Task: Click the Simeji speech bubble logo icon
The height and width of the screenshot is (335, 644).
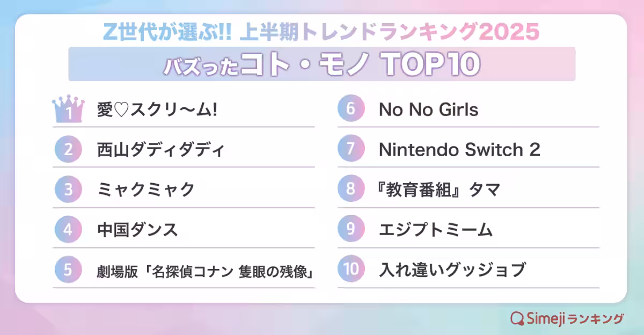Action: [x=517, y=318]
